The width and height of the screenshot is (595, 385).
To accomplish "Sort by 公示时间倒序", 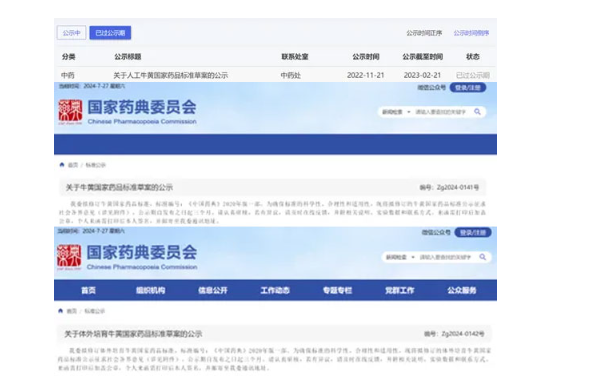I will 471,33.
